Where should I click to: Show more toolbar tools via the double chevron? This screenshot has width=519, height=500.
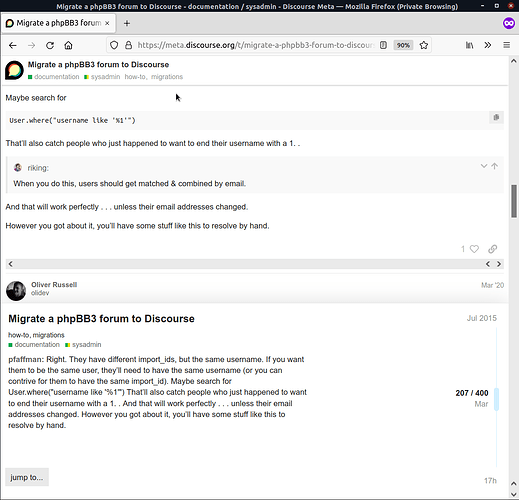[x=488, y=45]
